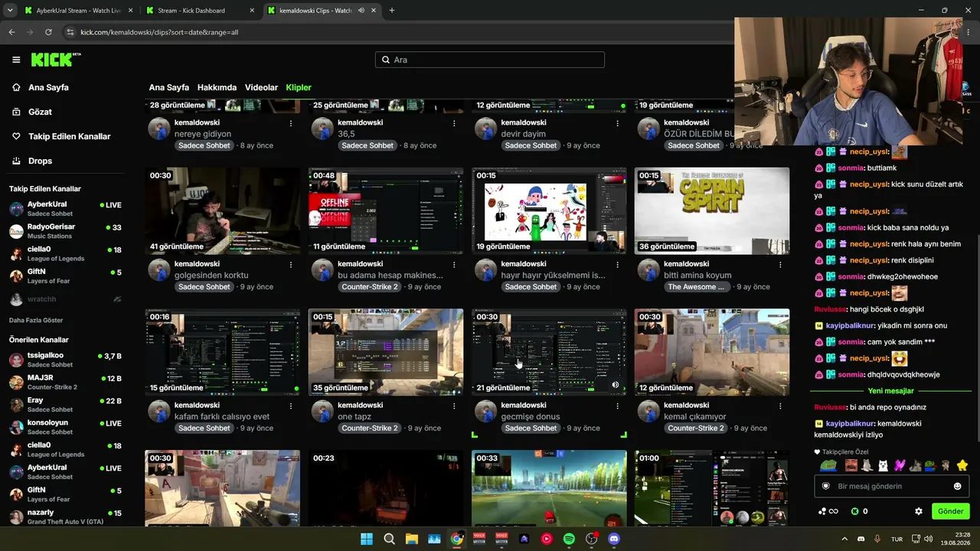
Task: View site information icon in address bar
Action: [70, 32]
